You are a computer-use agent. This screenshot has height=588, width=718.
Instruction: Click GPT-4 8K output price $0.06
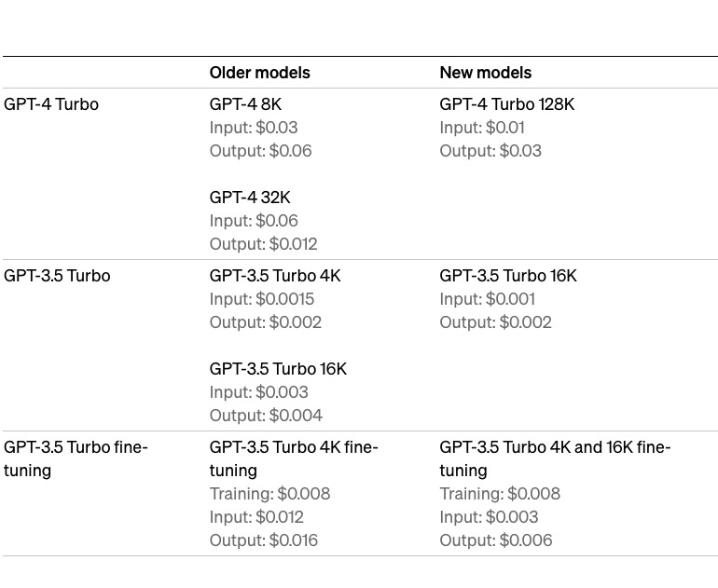260,151
